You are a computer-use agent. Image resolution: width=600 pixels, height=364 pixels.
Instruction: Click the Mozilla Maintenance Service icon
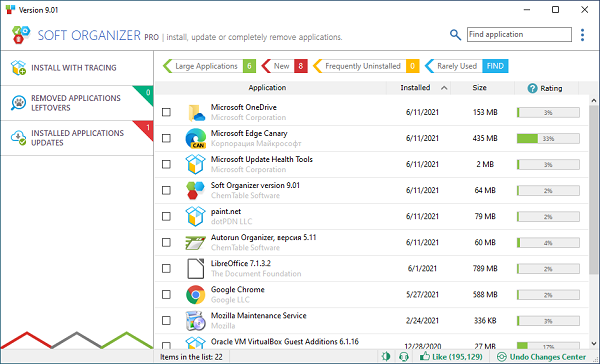[x=196, y=321]
